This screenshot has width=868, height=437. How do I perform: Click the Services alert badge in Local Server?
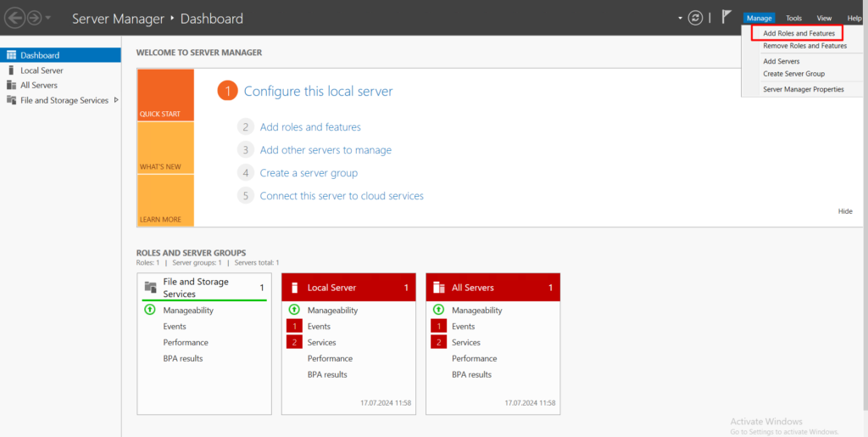click(294, 342)
